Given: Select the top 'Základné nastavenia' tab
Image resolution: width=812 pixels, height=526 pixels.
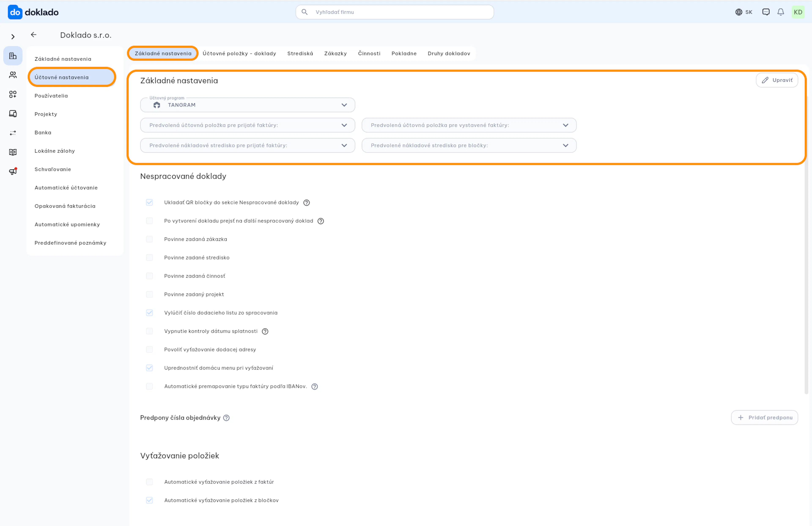Looking at the screenshot, I should coord(163,53).
